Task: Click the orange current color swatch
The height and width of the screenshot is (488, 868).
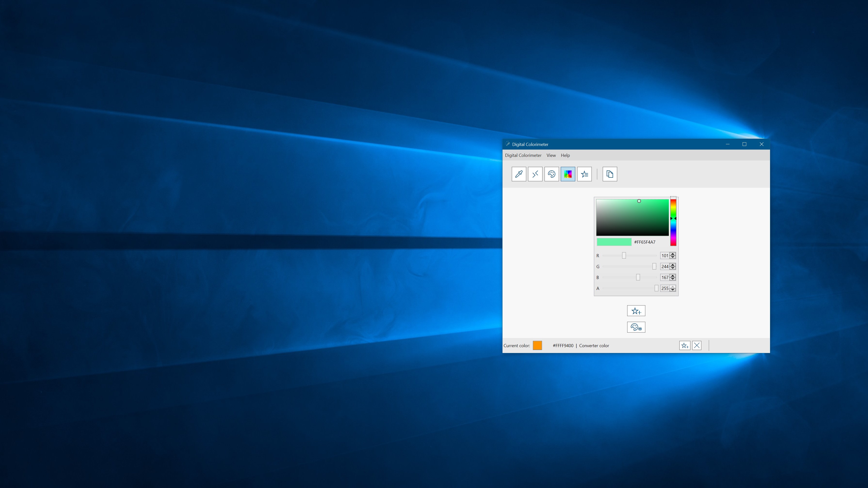Action: (x=537, y=345)
